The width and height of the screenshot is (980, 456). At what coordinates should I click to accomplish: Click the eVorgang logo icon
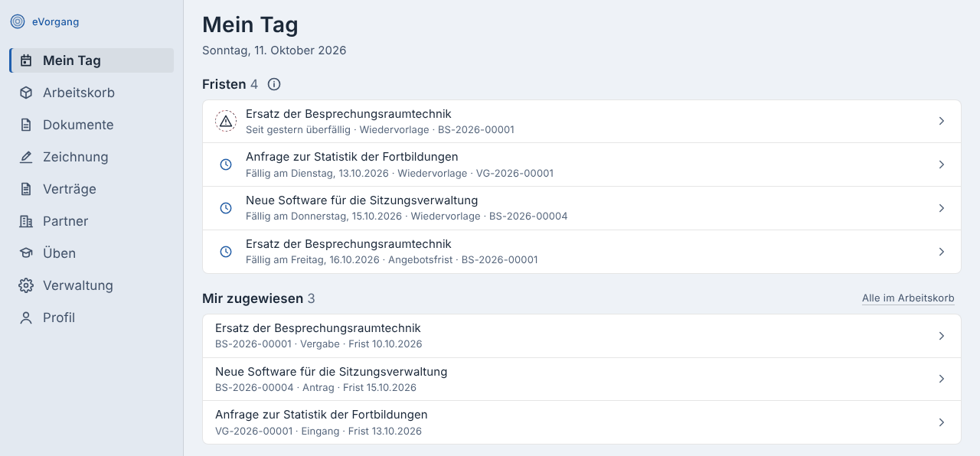pos(18,22)
